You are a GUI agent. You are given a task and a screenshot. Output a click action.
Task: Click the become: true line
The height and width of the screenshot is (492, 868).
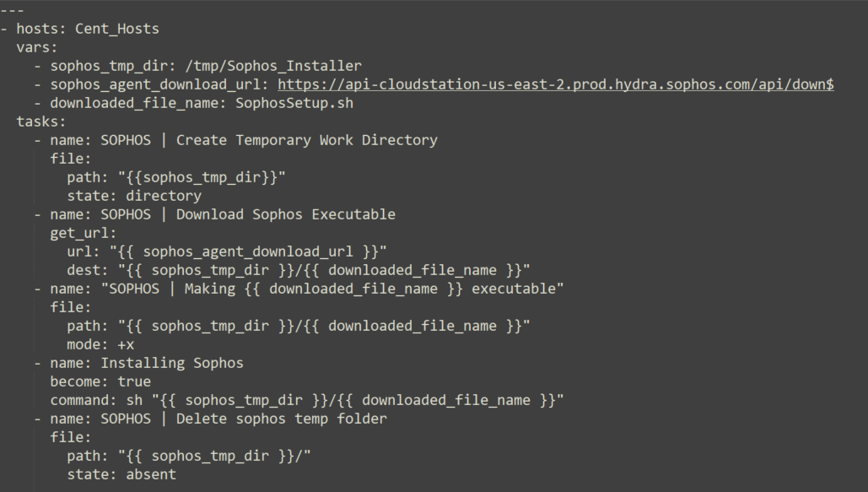[x=100, y=381]
